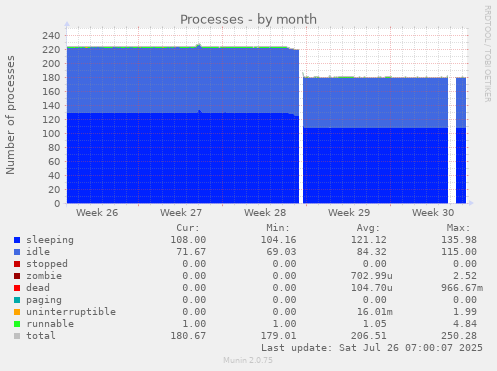Click sleeping current value 108.00
The height and width of the screenshot is (371, 497).
[188, 240]
